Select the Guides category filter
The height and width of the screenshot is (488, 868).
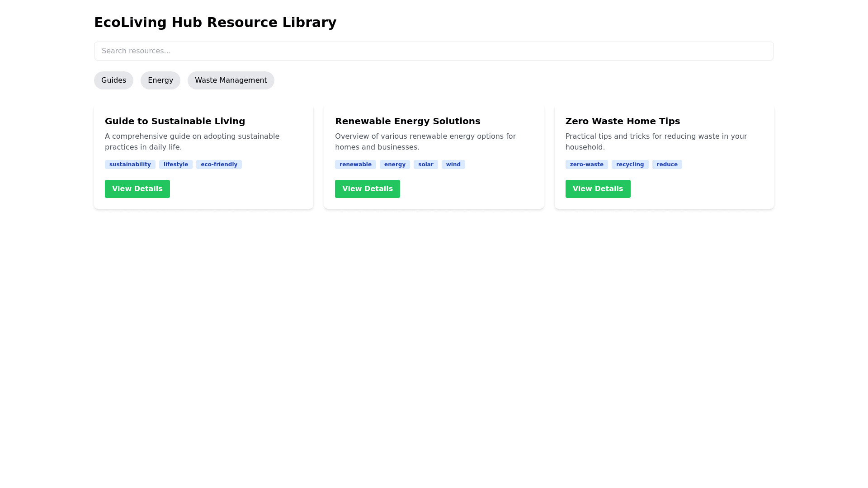[113, 80]
